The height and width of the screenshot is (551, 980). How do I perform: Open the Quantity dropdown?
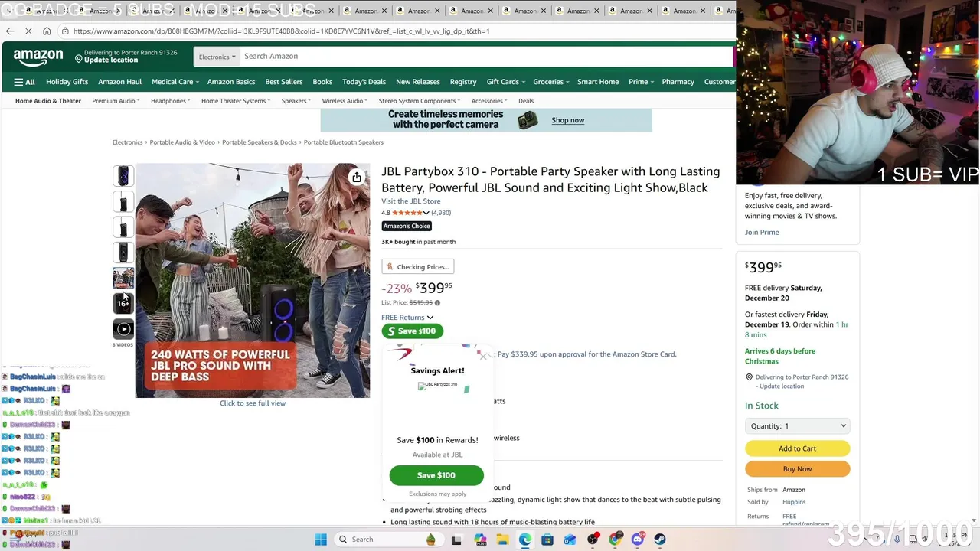click(797, 426)
